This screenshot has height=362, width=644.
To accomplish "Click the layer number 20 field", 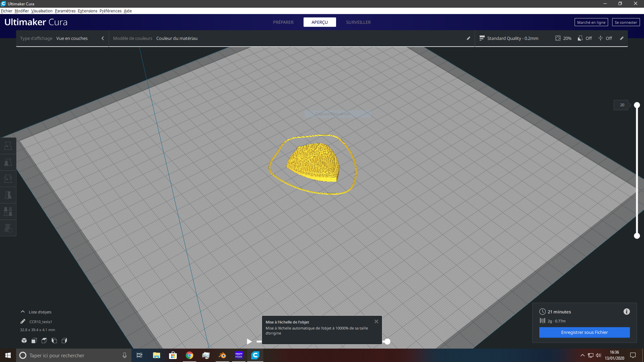I will [622, 105].
